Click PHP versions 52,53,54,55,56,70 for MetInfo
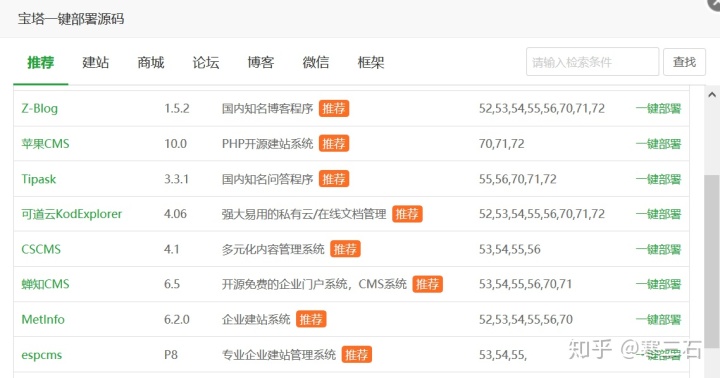 pos(526,320)
